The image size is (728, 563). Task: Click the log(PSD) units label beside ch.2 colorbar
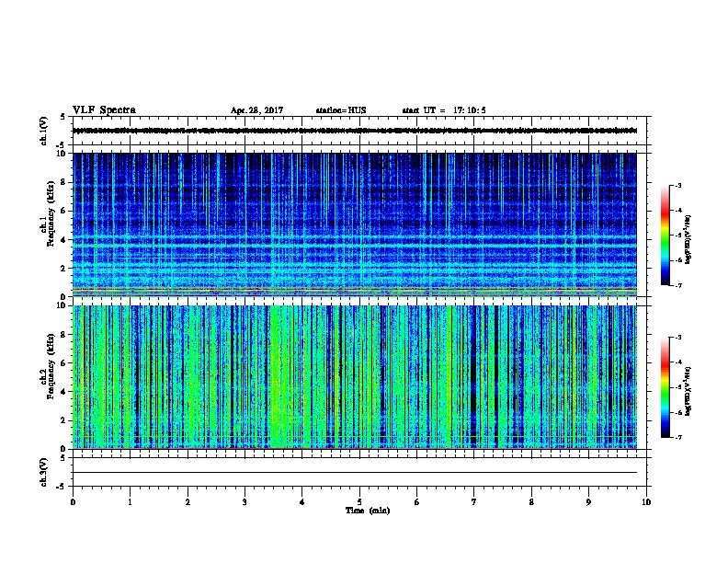click(688, 391)
